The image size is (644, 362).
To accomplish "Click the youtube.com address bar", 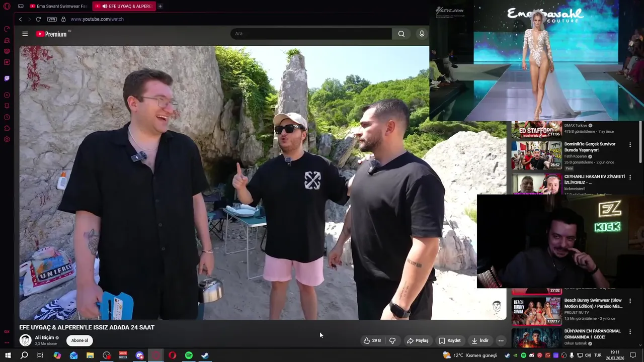I will 97,19.
